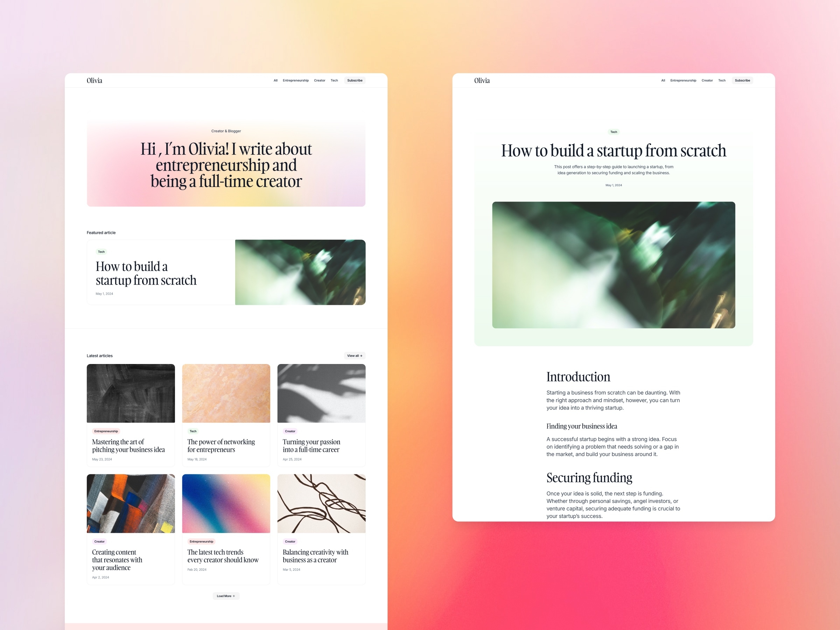Open the All articles filter

276,80
